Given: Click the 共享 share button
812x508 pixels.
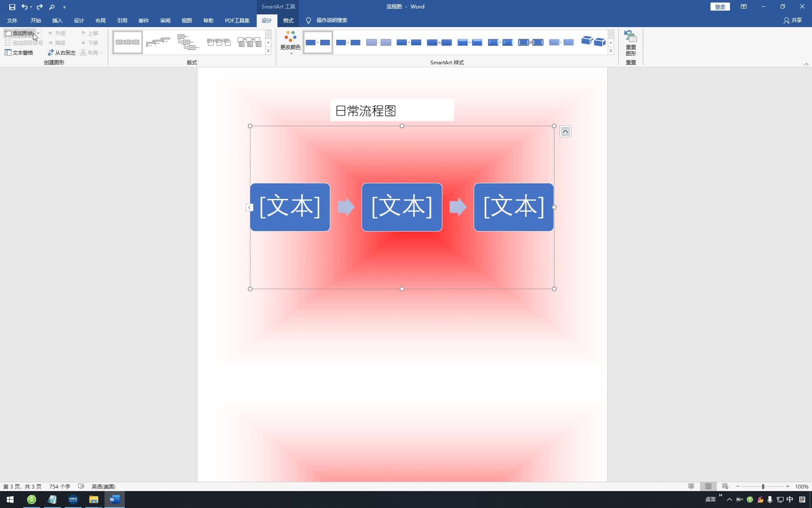Looking at the screenshot, I should (793, 20).
